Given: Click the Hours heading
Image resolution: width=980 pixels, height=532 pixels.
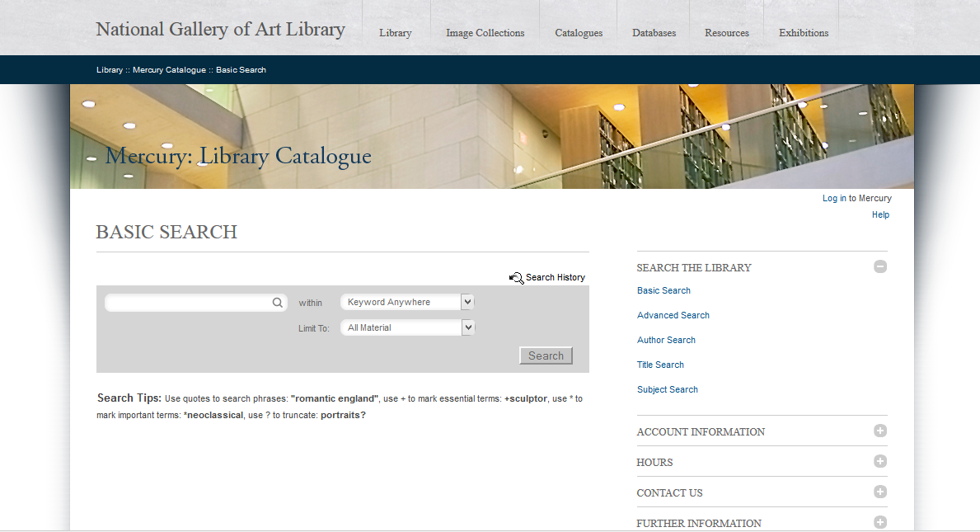Looking at the screenshot, I should pos(654,463).
